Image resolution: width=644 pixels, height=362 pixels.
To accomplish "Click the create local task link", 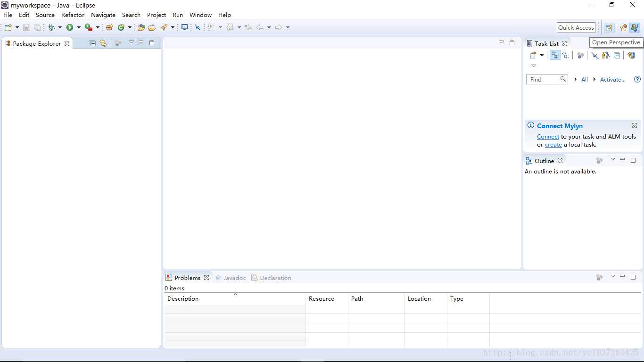I will [x=553, y=145].
